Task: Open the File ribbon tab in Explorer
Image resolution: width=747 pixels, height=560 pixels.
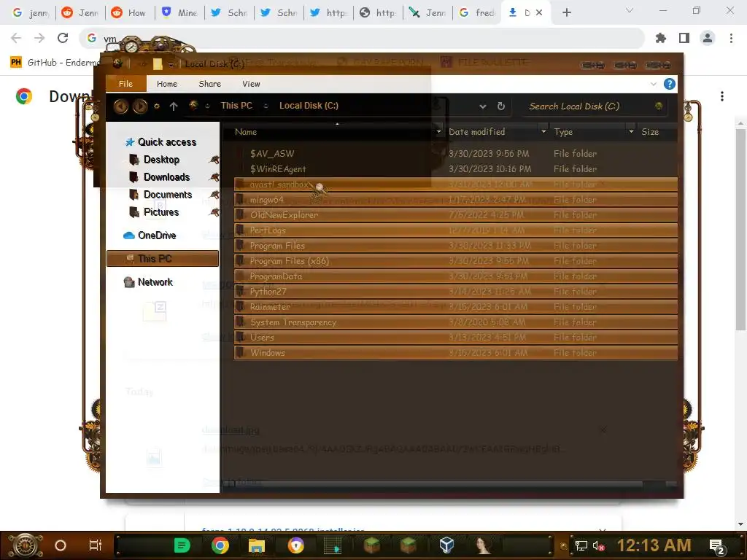Action: 125,84
